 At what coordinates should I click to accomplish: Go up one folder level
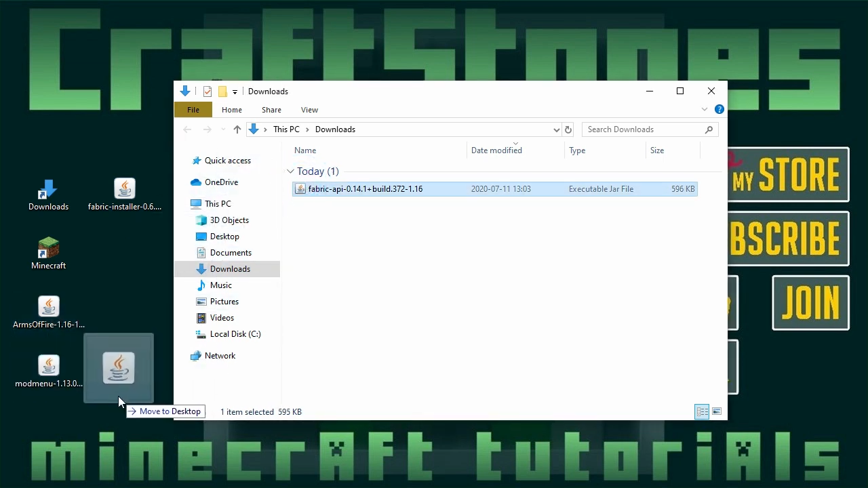click(x=237, y=129)
